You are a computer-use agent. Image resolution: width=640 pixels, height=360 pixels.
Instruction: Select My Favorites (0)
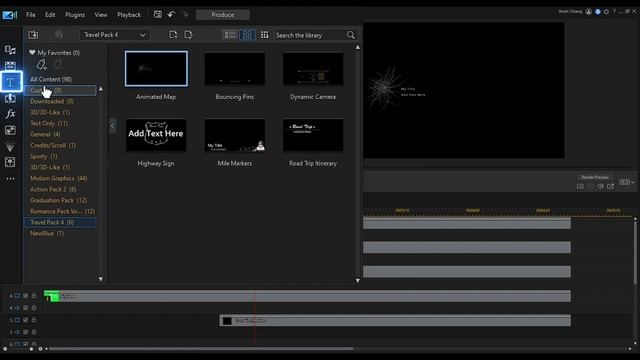55,53
